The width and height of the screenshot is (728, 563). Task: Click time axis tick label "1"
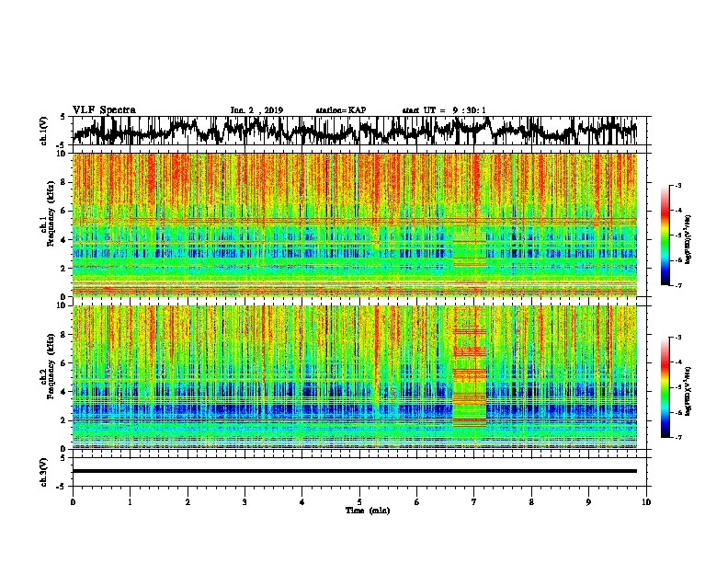[130, 502]
